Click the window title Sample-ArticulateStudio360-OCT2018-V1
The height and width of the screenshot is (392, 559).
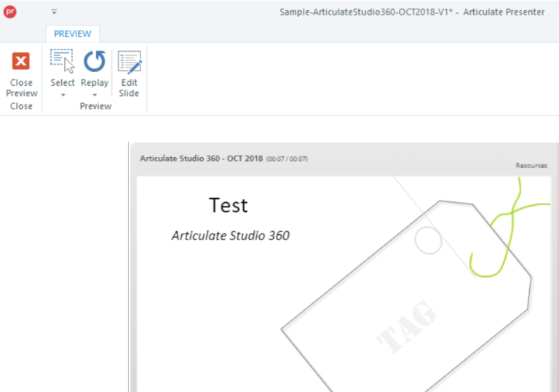click(366, 12)
